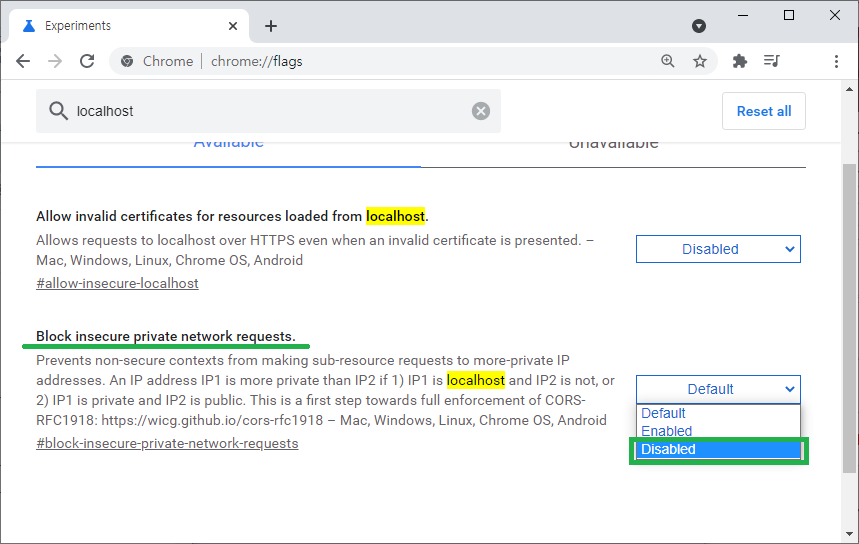Click the page's vertical scrollbar thumb
Viewport: 859px width, 544px height.
(x=849, y=318)
